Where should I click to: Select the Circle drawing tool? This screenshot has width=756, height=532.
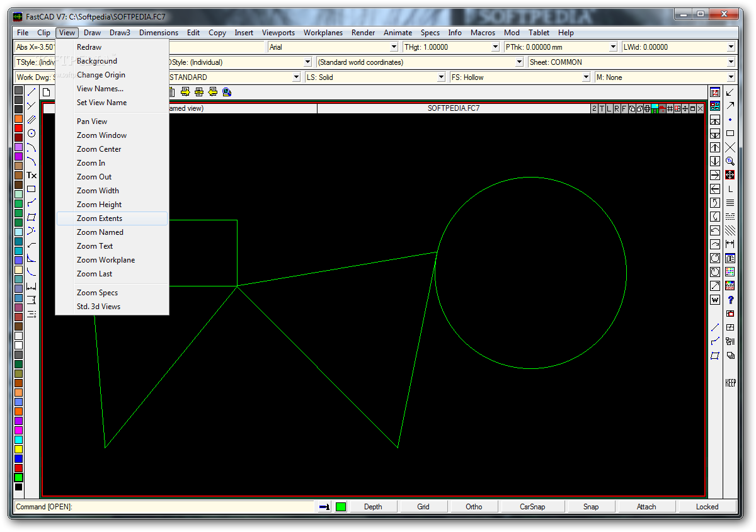31,133
